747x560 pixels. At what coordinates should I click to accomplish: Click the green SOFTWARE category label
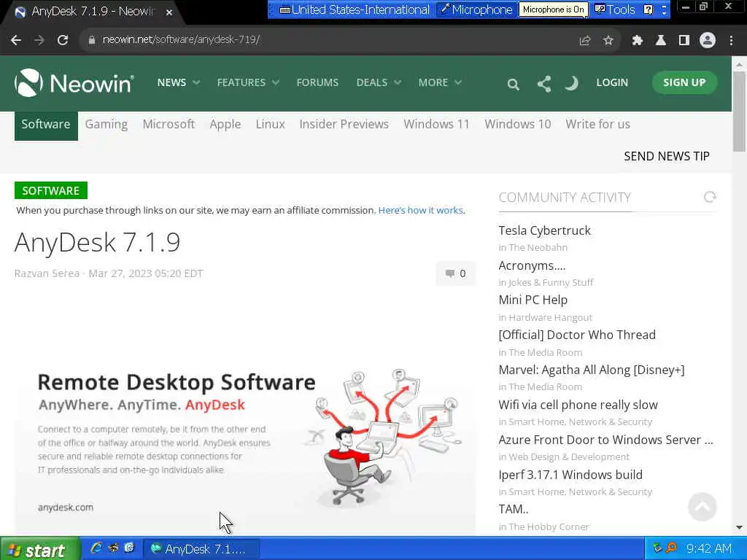pyautogui.click(x=51, y=190)
